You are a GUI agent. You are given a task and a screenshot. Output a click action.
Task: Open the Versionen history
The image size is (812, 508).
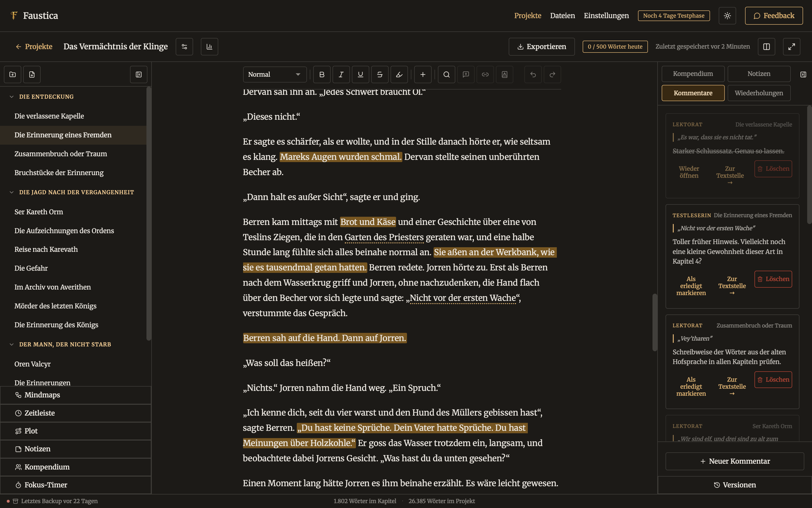(x=735, y=485)
